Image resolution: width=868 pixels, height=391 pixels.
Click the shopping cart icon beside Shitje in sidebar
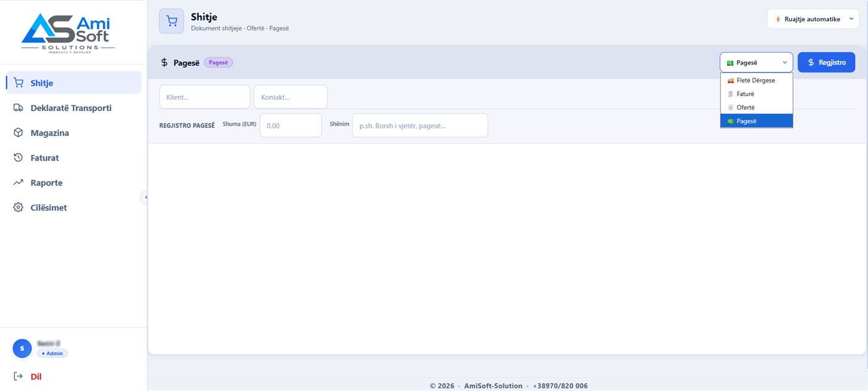pos(19,83)
